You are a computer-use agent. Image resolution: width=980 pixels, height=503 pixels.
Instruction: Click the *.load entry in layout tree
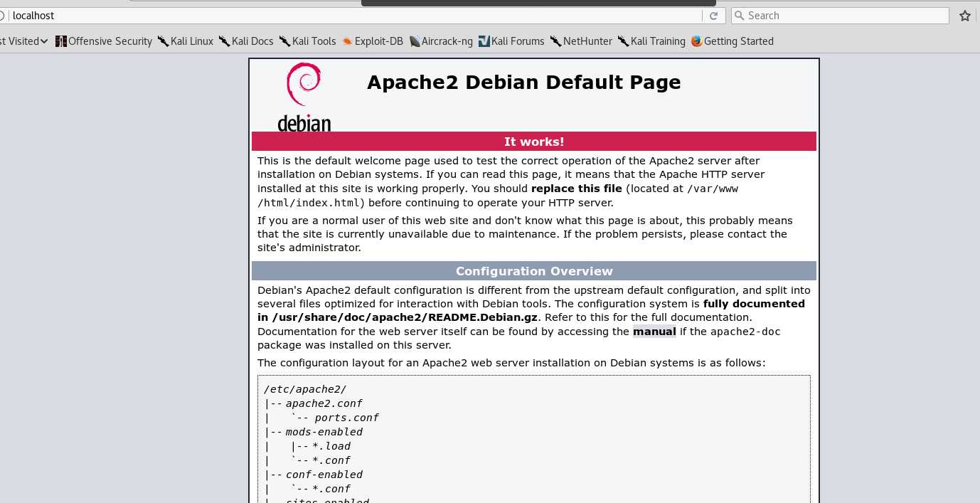[x=331, y=446]
